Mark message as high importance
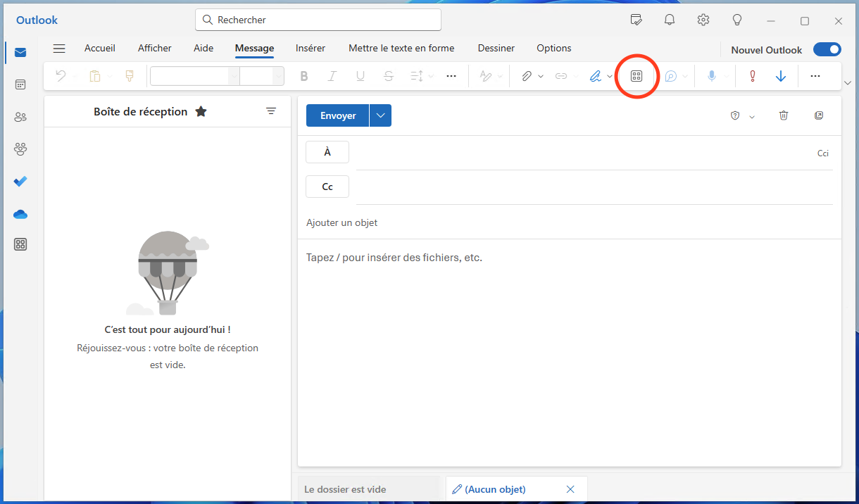The width and height of the screenshot is (859, 504). click(x=752, y=76)
